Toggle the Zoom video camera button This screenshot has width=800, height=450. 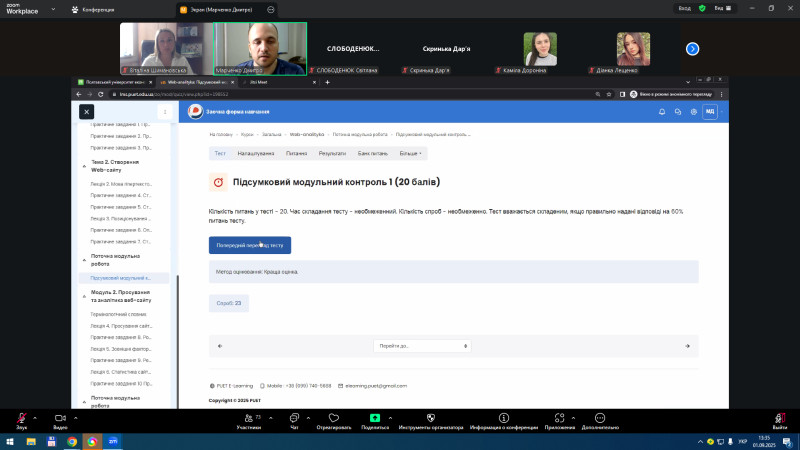click(59, 417)
